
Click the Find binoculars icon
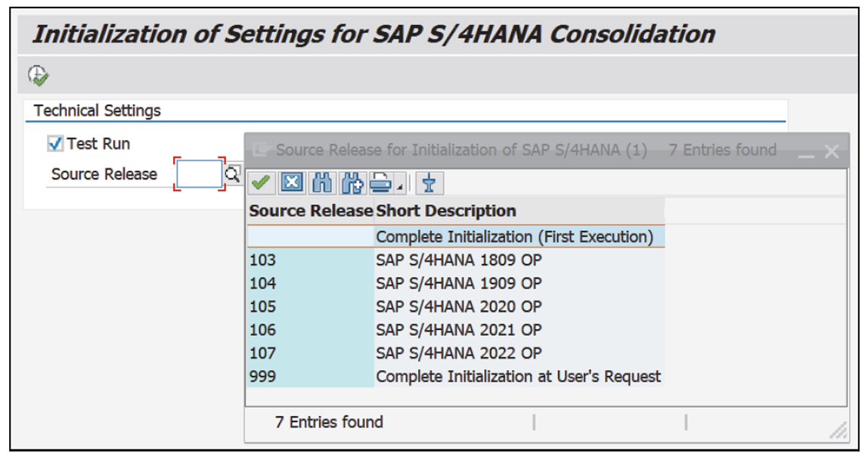tap(321, 183)
